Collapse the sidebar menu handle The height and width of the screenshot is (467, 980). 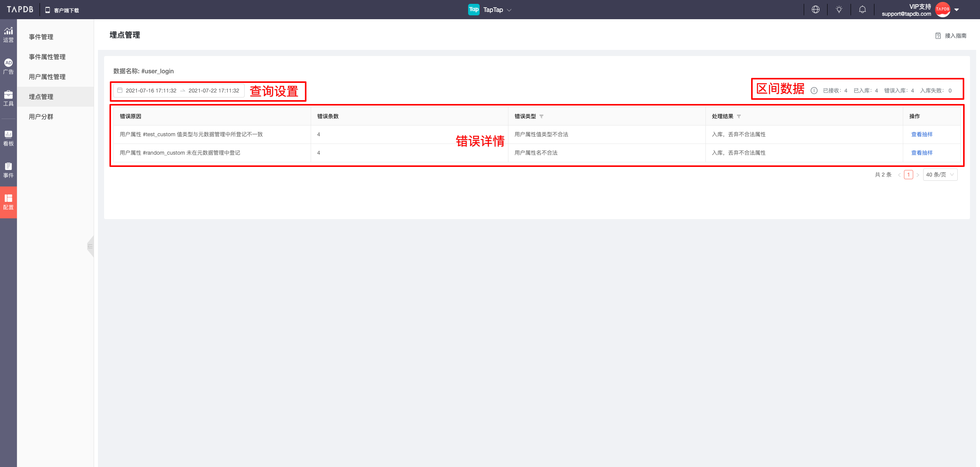click(x=91, y=246)
